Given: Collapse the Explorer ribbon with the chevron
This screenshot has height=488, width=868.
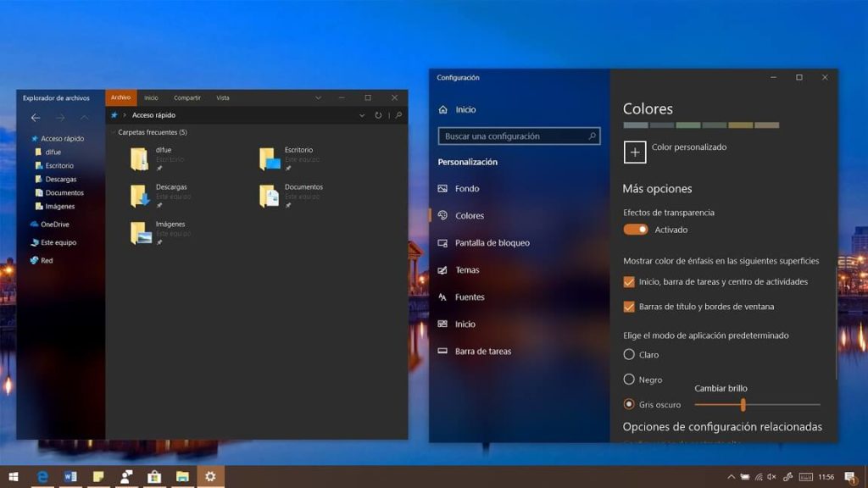Looking at the screenshot, I should [x=317, y=97].
